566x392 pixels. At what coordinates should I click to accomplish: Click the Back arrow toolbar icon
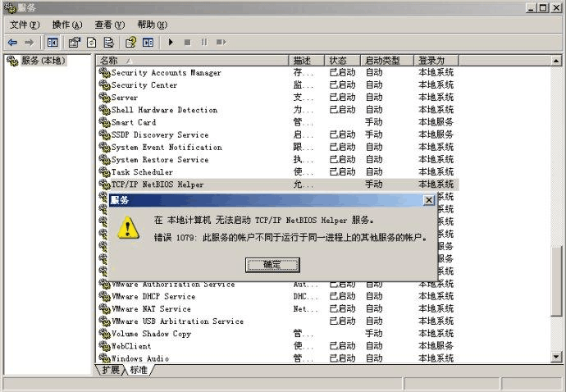(13, 42)
